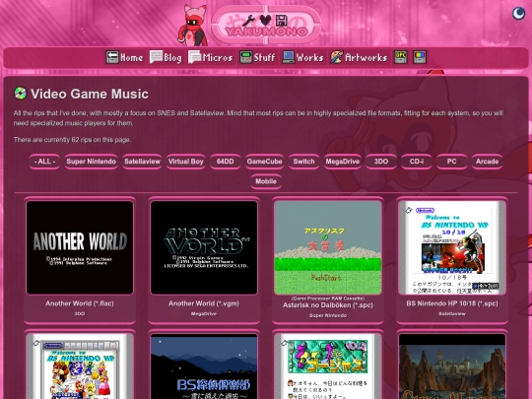532x399 pixels.
Task: Open Asterisk no Daiböken thumbnail
Action: pyautogui.click(x=328, y=247)
